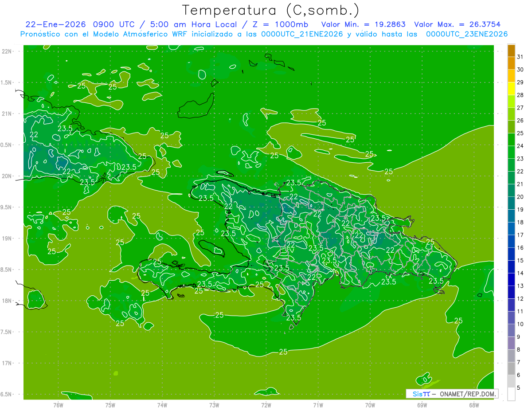Click the dark orange top swatch of the color legend
Image resolution: width=532 pixels, height=411 pixels.
pos(512,51)
